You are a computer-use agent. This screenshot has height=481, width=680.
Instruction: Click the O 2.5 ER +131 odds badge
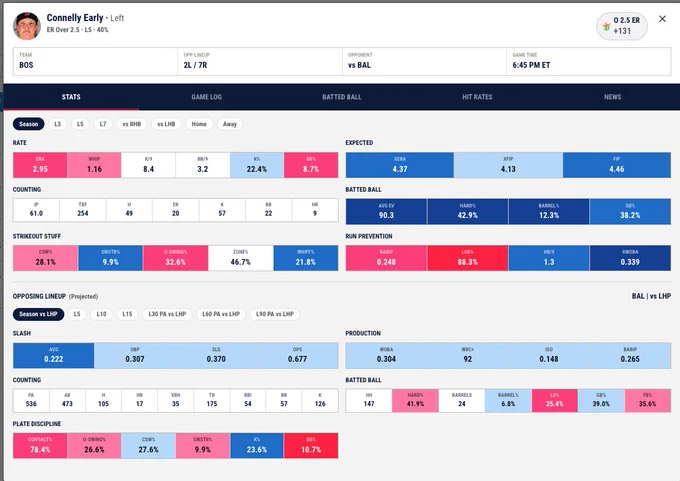click(x=622, y=26)
